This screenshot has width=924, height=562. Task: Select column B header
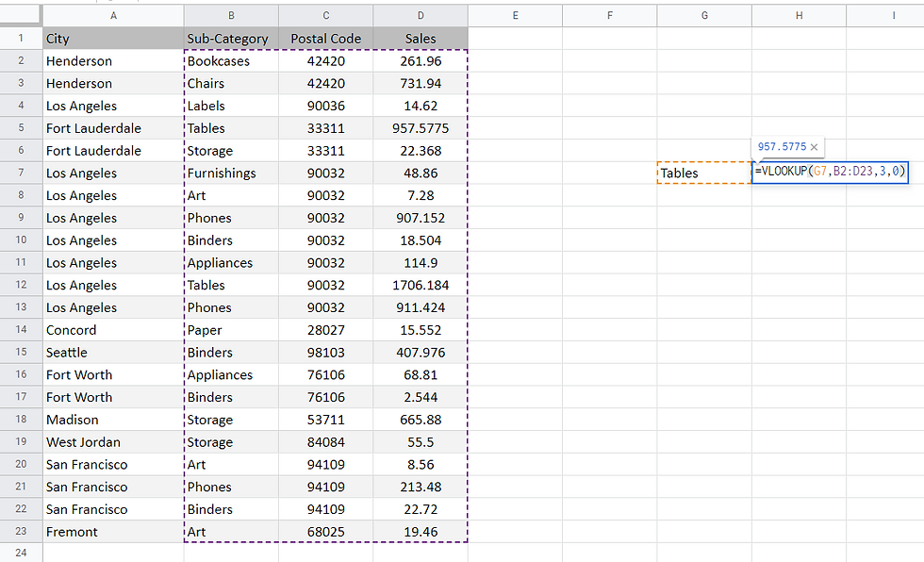click(231, 16)
